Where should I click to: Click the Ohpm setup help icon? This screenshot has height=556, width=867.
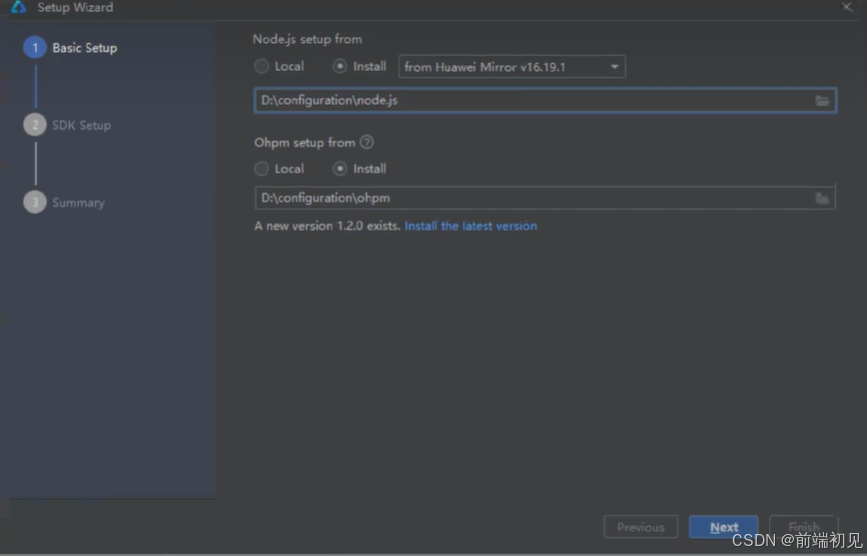click(x=367, y=142)
